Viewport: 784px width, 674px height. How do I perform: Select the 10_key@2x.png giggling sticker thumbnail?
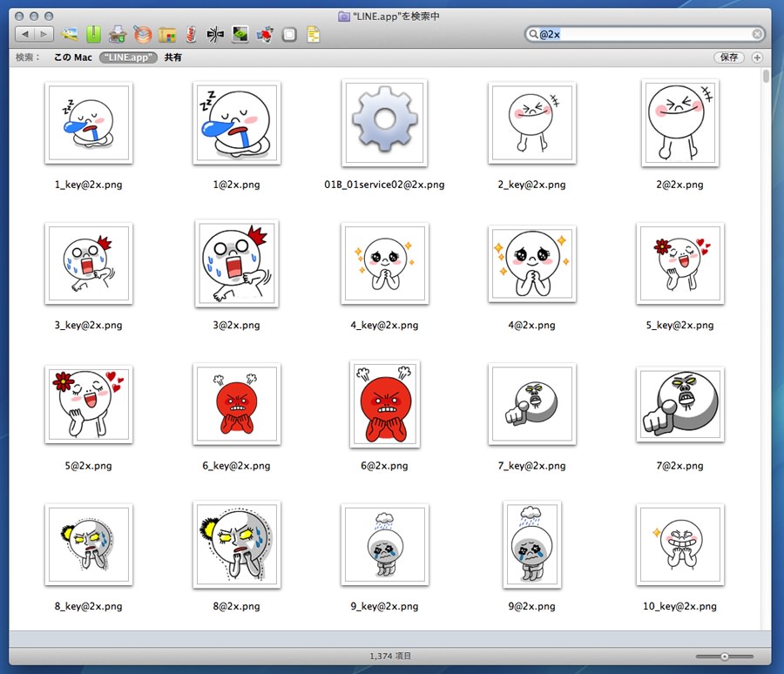(680, 545)
